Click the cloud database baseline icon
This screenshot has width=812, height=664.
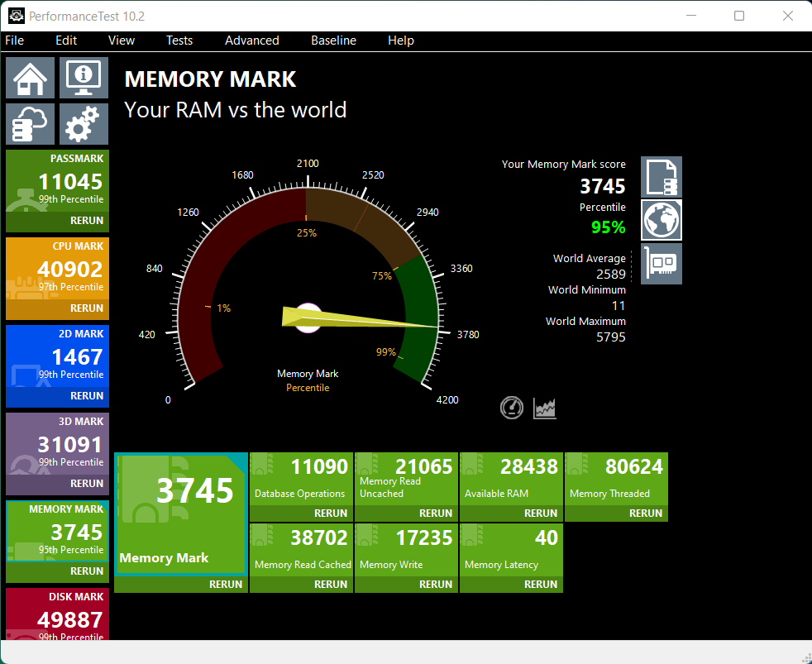pyautogui.click(x=31, y=124)
